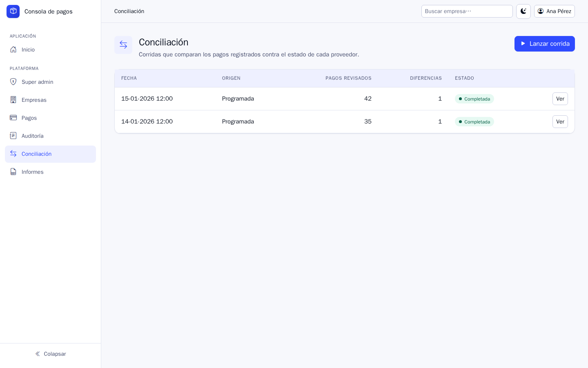Click Completada badge in the 14-01-2026 row
This screenshot has width=588, height=368.
(x=474, y=122)
